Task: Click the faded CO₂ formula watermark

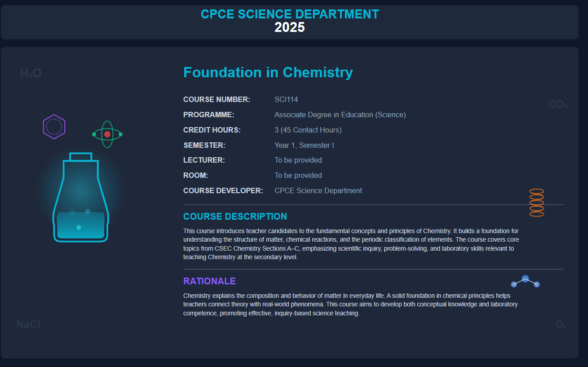Action: 557,105
